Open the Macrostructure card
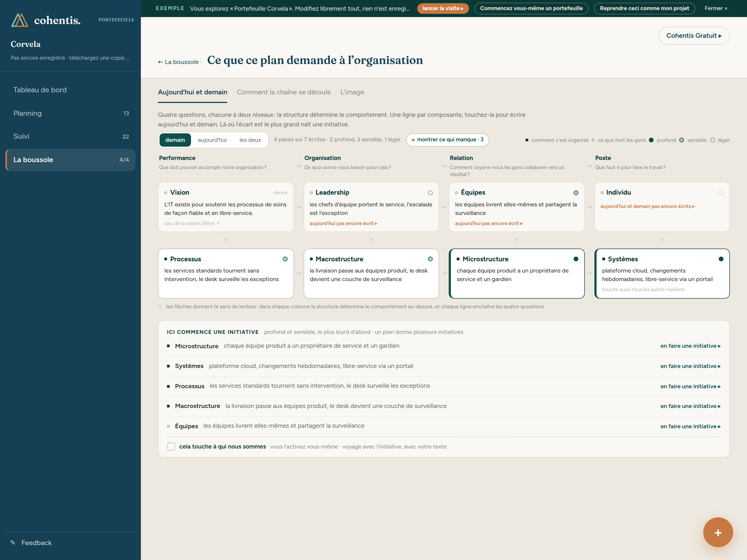The image size is (747, 560). (371, 273)
